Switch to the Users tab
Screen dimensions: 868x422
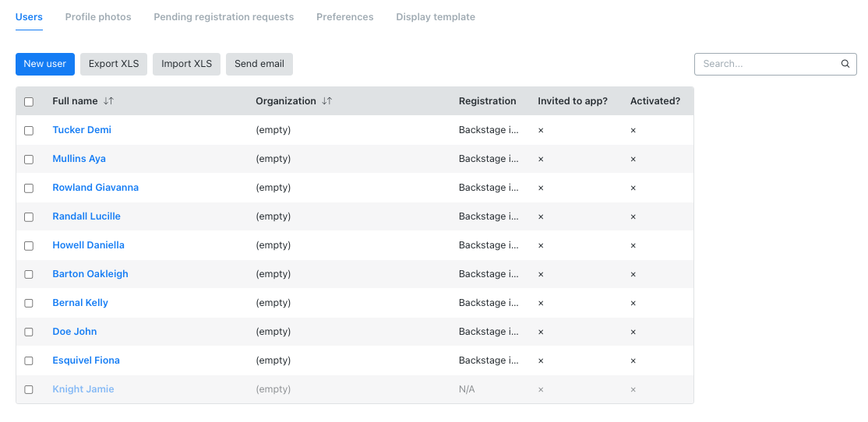[x=29, y=17]
